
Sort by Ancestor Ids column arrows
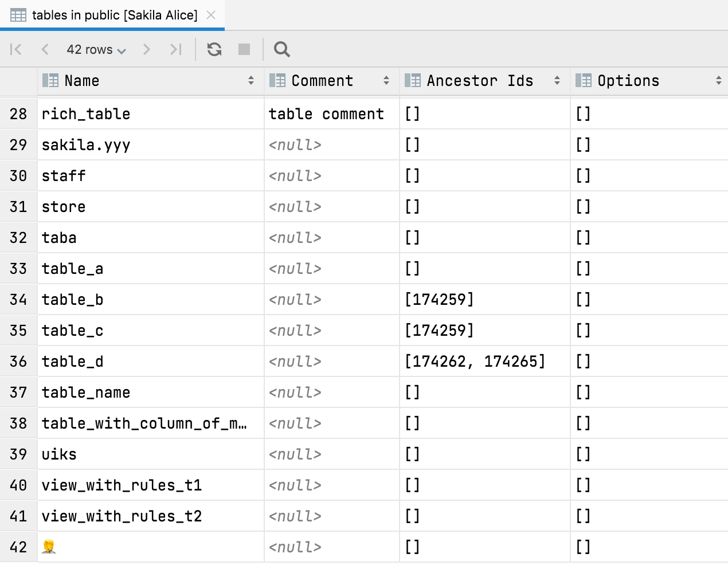point(557,81)
